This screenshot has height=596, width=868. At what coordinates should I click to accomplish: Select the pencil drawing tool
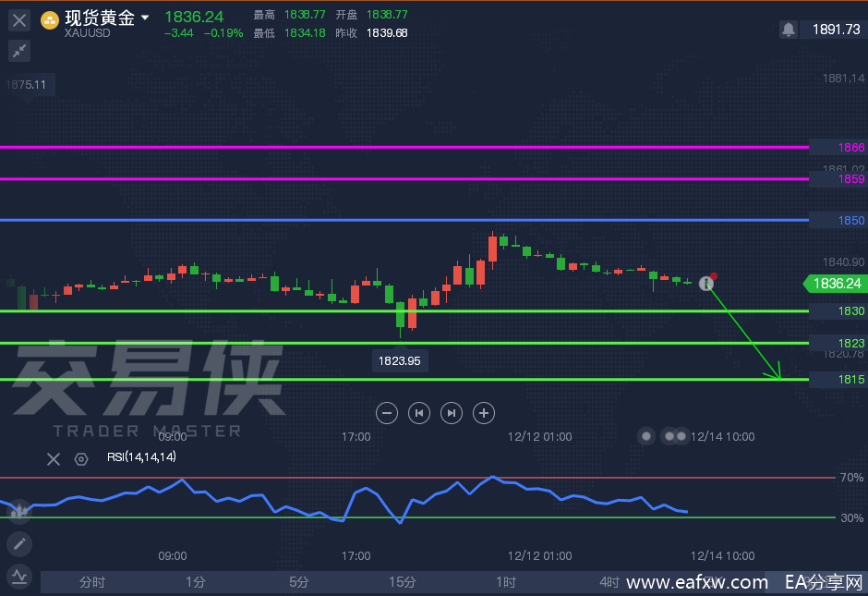tap(19, 544)
